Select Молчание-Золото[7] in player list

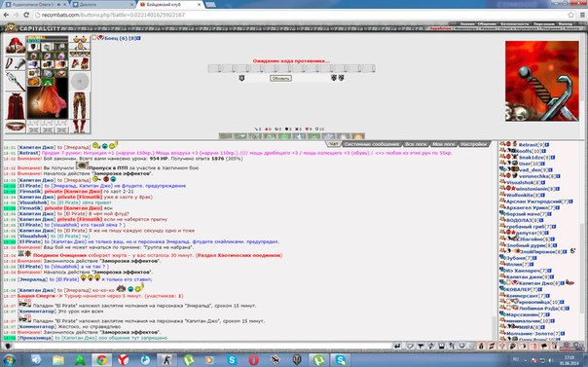pyautogui.click(x=533, y=333)
